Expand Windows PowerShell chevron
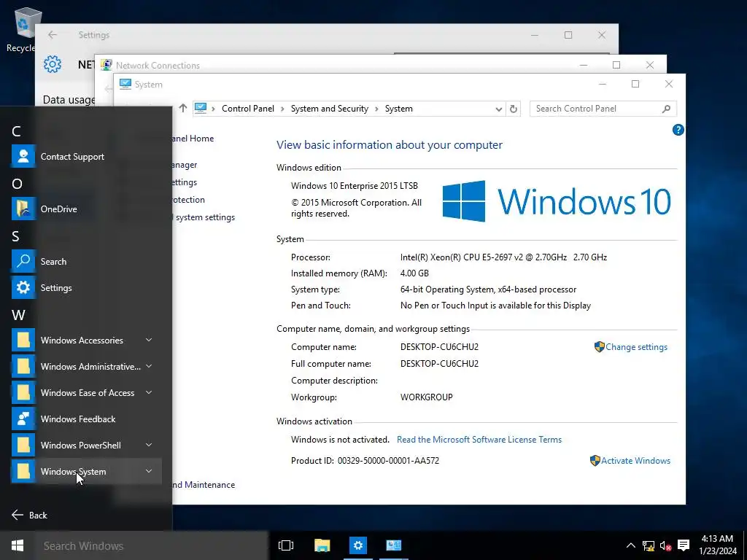Image resolution: width=747 pixels, height=560 pixels. tap(149, 446)
